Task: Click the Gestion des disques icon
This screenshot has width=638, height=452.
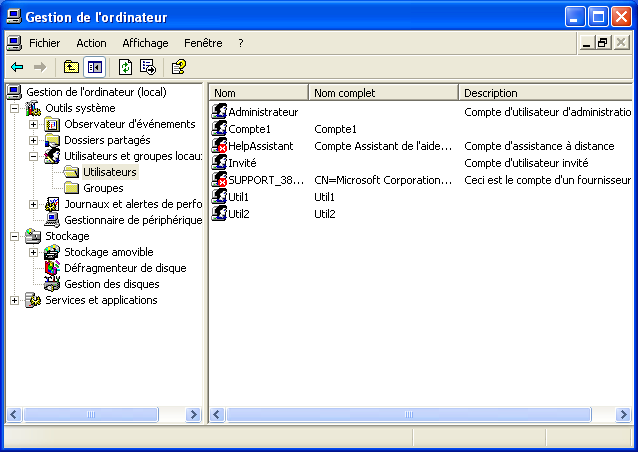Action: click(52, 284)
